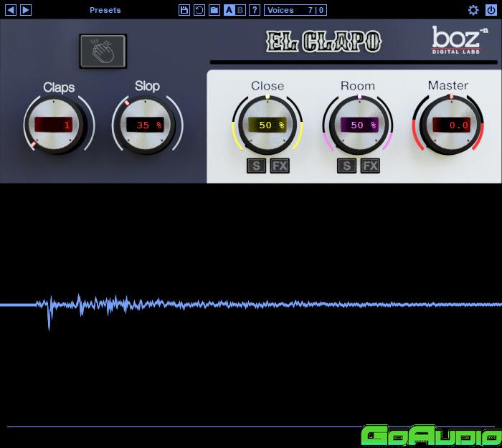Screen dimensions: 502x448
Task: Save preset using the floppy disk icon
Action: (184, 10)
